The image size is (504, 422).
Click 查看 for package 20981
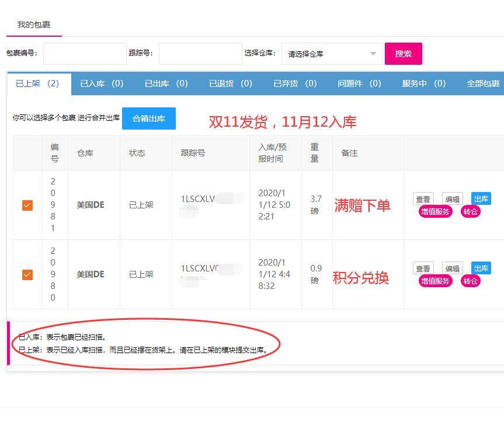pyautogui.click(x=423, y=199)
